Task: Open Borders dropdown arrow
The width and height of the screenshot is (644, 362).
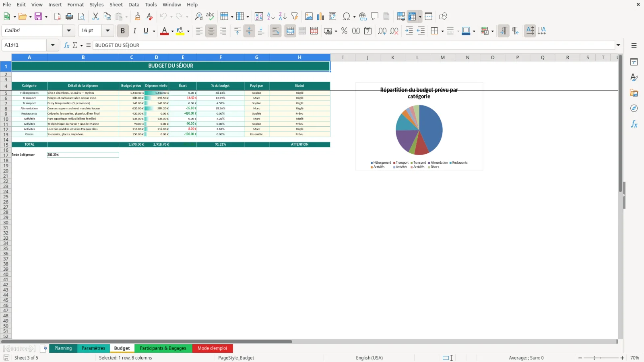Action: (442, 31)
